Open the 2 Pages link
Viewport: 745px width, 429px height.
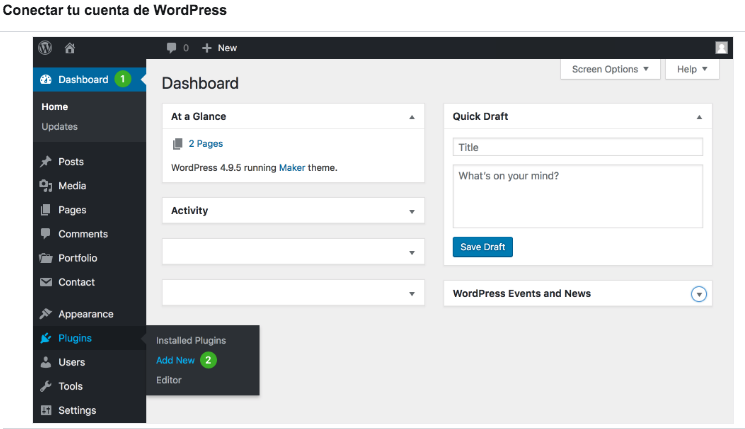click(206, 143)
